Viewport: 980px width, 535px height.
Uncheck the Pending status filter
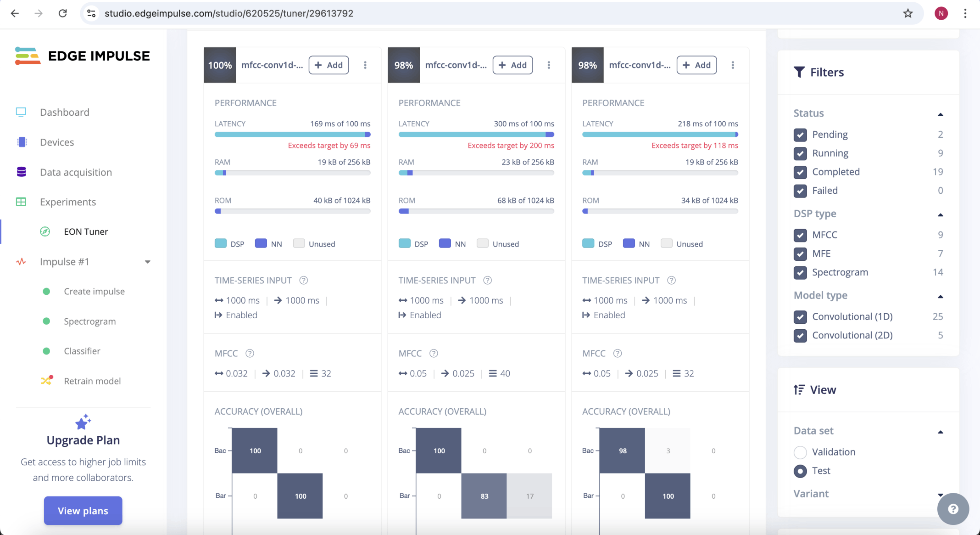[x=800, y=135]
